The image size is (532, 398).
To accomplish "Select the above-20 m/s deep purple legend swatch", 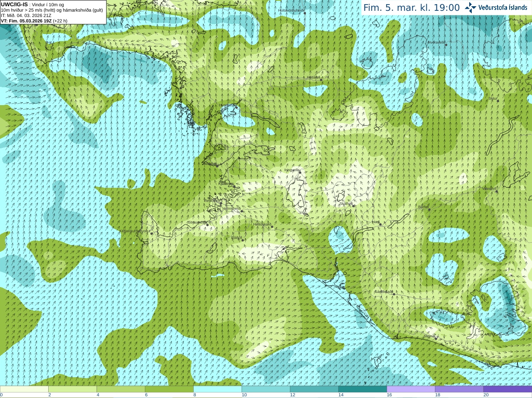I will coord(507,389).
